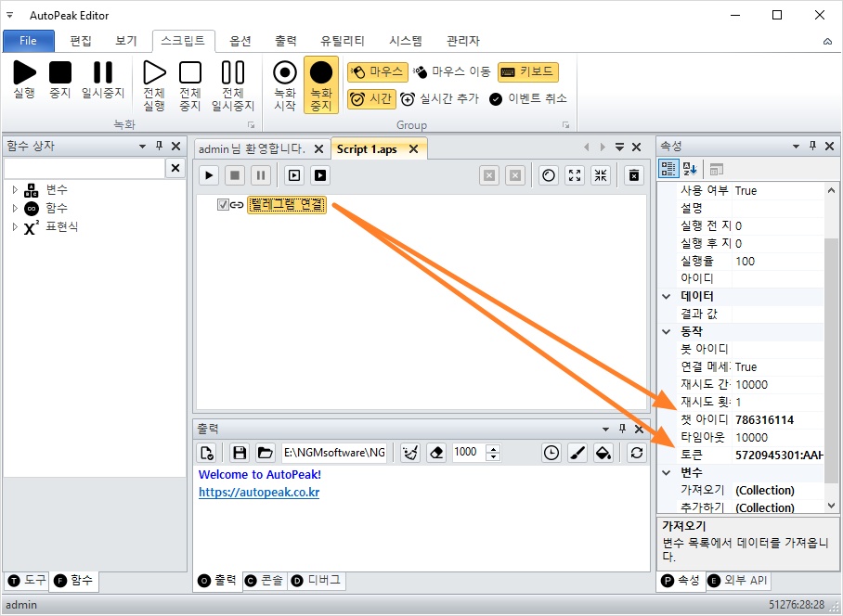Toggle 마우스 이동 recording option
Image resolution: width=843 pixels, height=616 pixels.
click(452, 71)
